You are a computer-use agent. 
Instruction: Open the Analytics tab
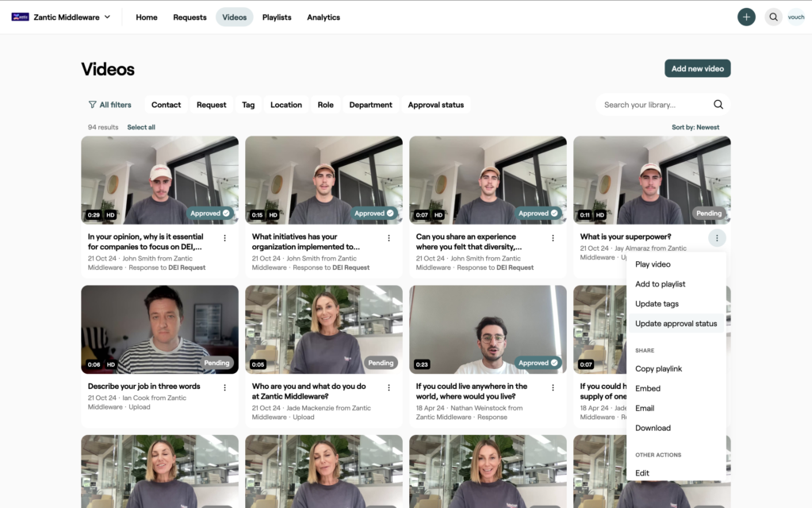(x=324, y=17)
